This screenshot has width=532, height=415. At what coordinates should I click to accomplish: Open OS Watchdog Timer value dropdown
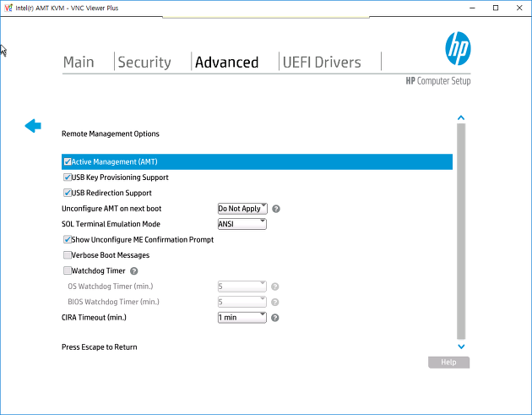tap(242, 287)
